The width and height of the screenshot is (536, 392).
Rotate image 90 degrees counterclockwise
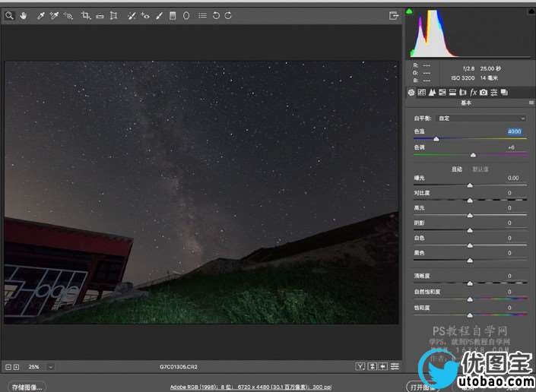click(216, 15)
